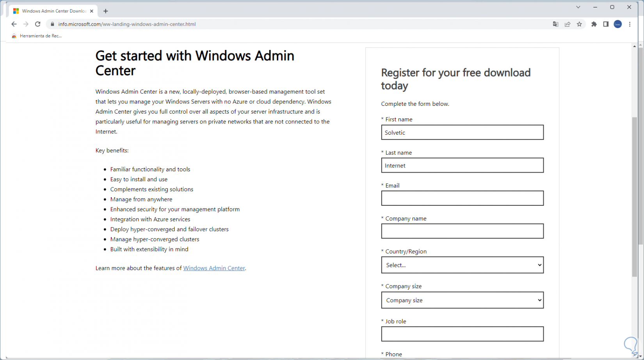Open the Extensions puzzle icon
This screenshot has width=644, height=360.
point(594,24)
